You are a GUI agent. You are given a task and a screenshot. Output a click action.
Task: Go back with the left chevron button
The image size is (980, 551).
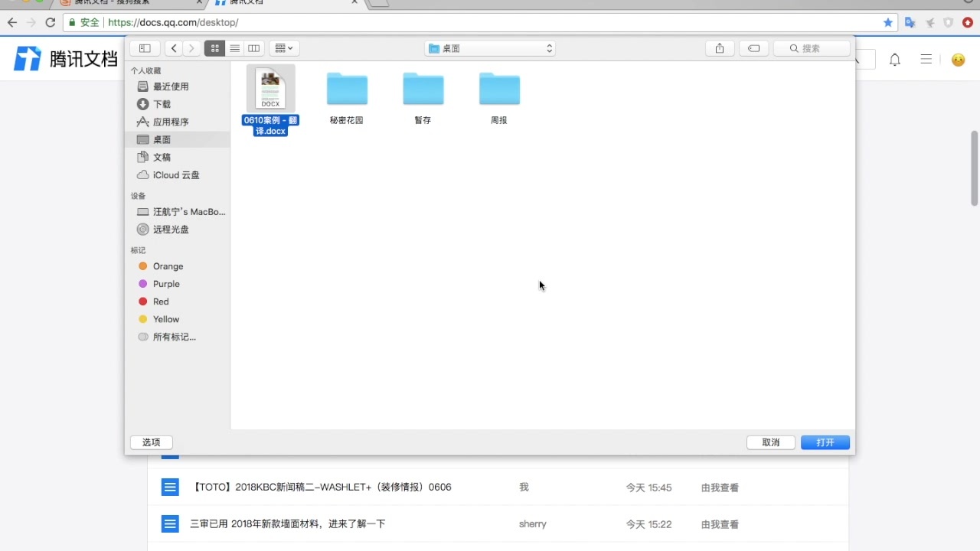(x=174, y=48)
